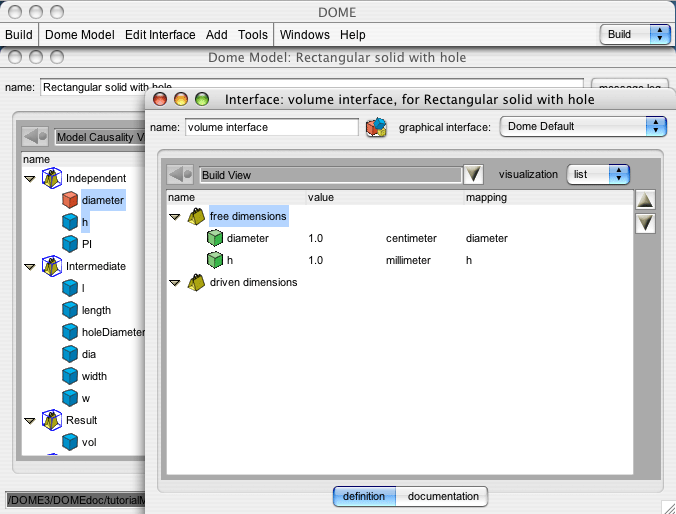
Task: Collapse the driven dimensions group
Action: tap(175, 283)
